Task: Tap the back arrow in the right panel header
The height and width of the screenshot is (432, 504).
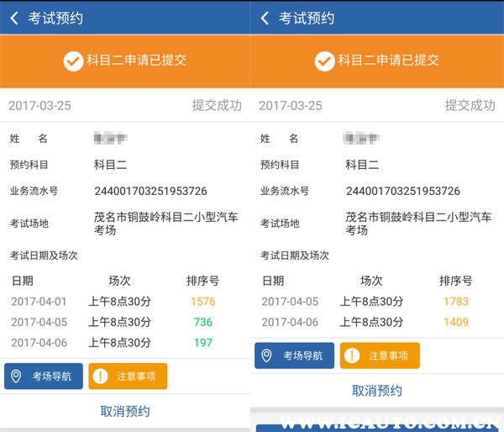Action: pos(265,18)
